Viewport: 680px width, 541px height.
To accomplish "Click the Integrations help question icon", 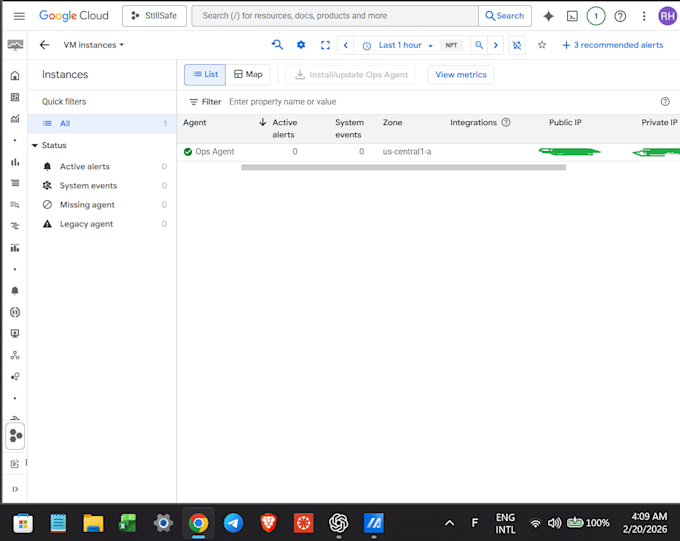I will click(506, 122).
